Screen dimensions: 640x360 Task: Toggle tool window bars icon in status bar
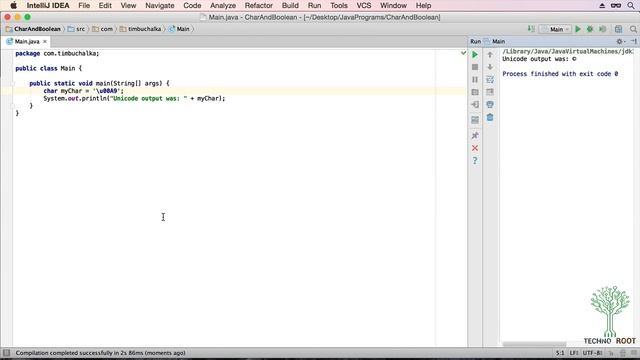[x=6, y=353]
